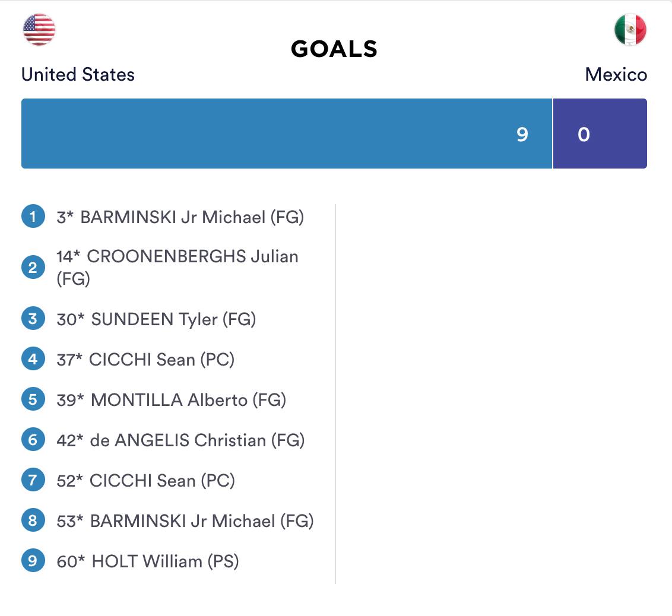Click the goal number 1 badge

(x=33, y=217)
